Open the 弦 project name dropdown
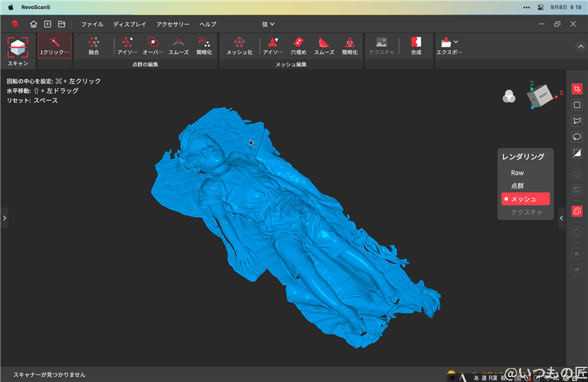The width and height of the screenshot is (588, 382). pyautogui.click(x=268, y=24)
